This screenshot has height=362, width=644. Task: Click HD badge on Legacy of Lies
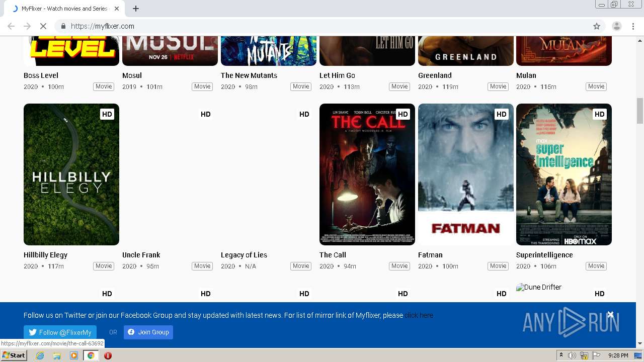point(304,114)
